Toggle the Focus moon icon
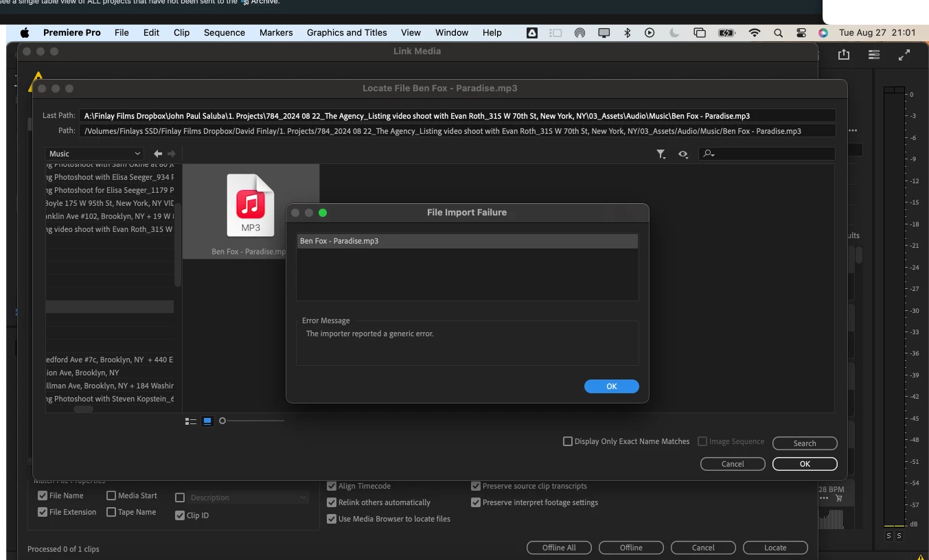Screen dimensions: 929x560 [674, 32]
